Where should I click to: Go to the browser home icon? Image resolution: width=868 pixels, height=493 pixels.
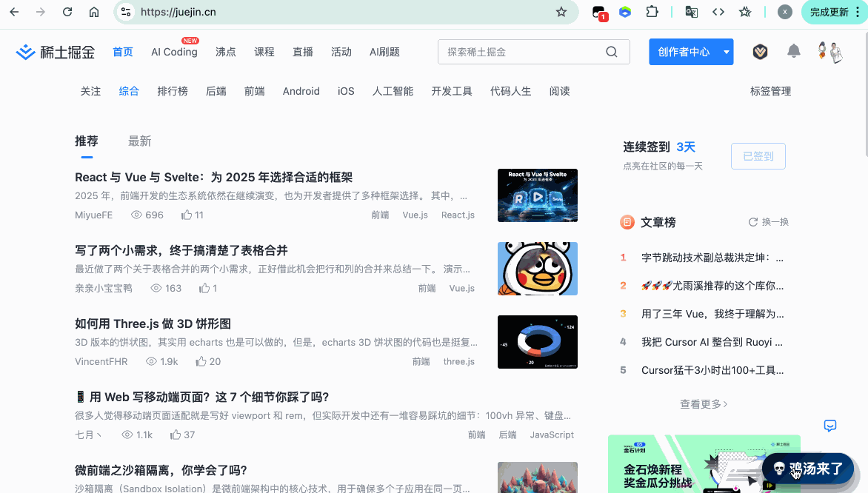click(94, 12)
